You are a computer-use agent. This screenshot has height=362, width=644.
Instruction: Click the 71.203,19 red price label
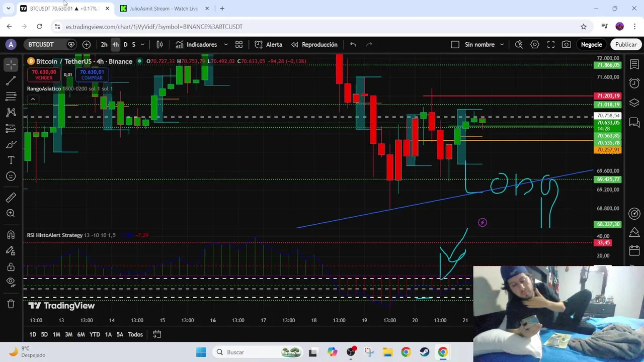pyautogui.click(x=607, y=96)
